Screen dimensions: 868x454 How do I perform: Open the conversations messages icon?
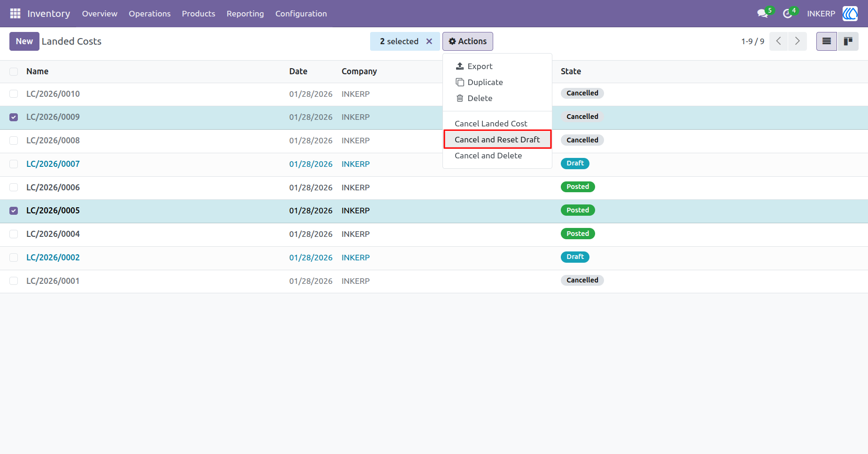(x=762, y=14)
